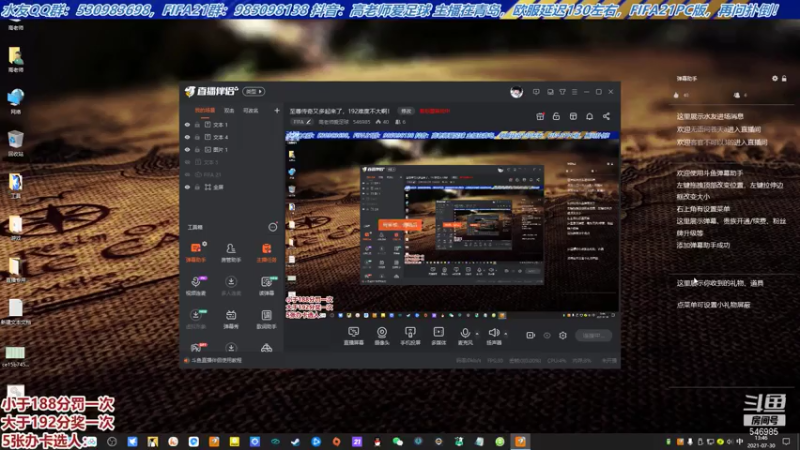Click the notification bell icon
The height and width of the screenshot is (450, 800).
(x=589, y=116)
